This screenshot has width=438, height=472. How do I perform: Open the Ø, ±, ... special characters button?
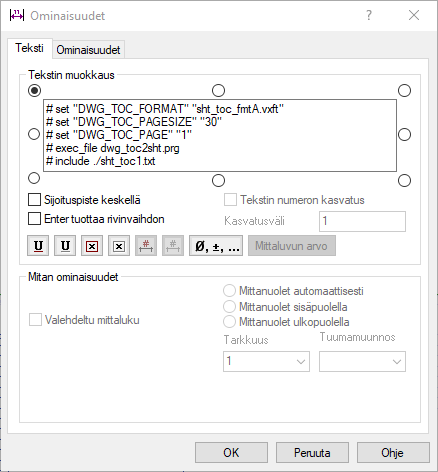point(216,246)
